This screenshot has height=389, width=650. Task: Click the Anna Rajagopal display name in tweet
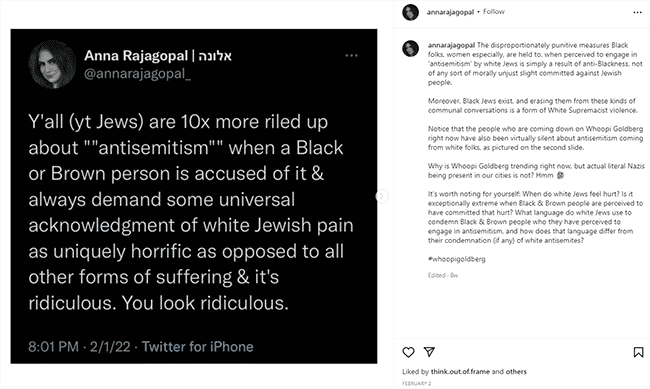click(136, 56)
